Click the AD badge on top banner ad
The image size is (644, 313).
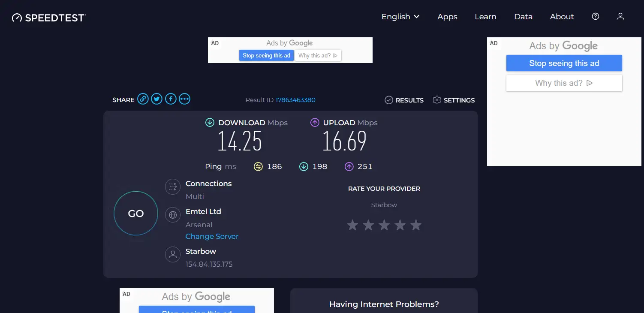click(215, 43)
